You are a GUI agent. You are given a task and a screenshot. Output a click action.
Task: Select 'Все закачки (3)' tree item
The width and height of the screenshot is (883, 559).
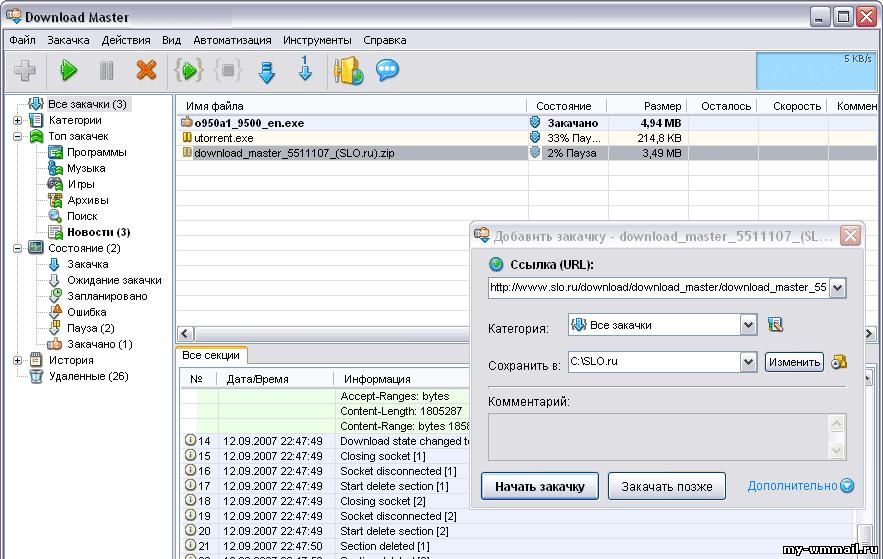[x=87, y=104]
